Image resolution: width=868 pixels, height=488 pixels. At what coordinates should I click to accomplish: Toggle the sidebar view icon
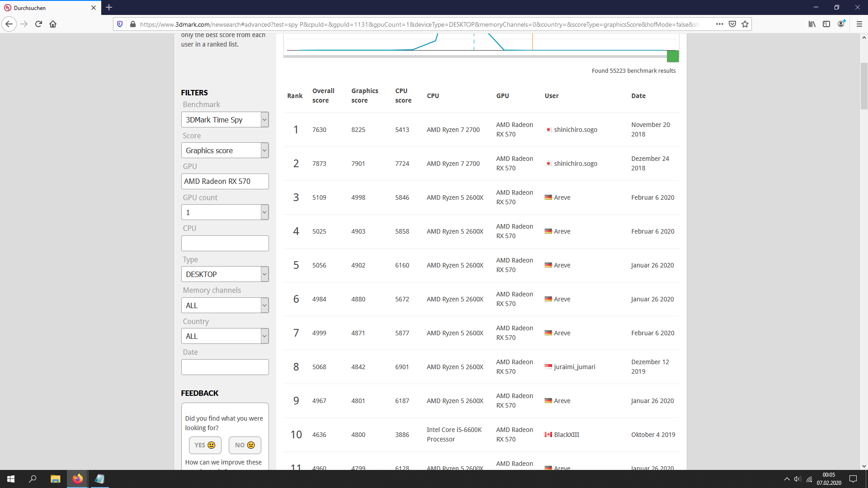pos(826,24)
